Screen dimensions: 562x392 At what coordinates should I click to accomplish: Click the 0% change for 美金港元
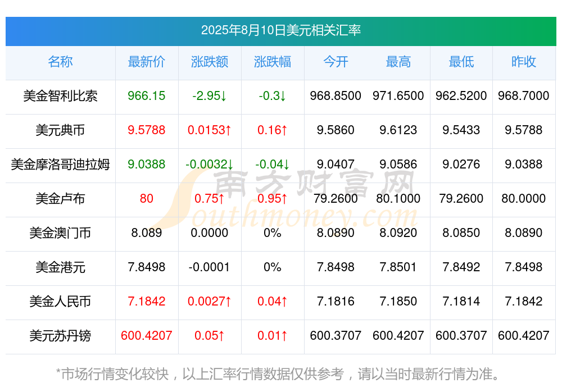point(273,267)
